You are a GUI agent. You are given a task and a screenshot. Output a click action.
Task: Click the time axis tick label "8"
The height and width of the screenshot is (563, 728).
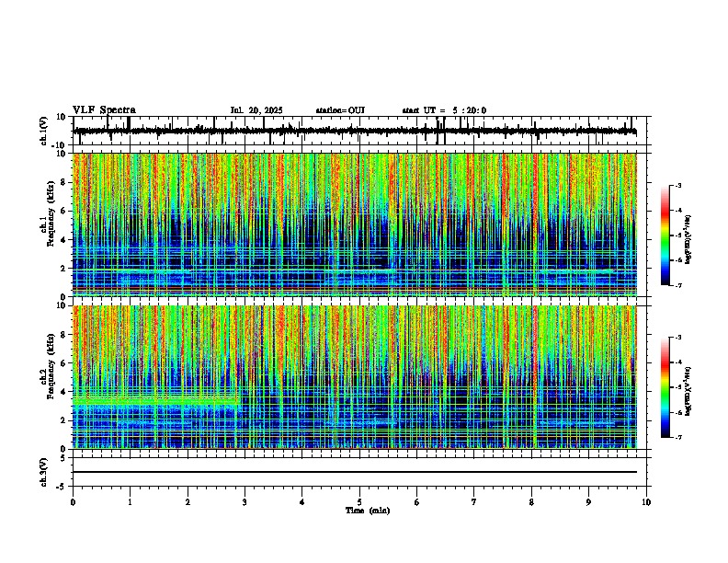[531, 502]
